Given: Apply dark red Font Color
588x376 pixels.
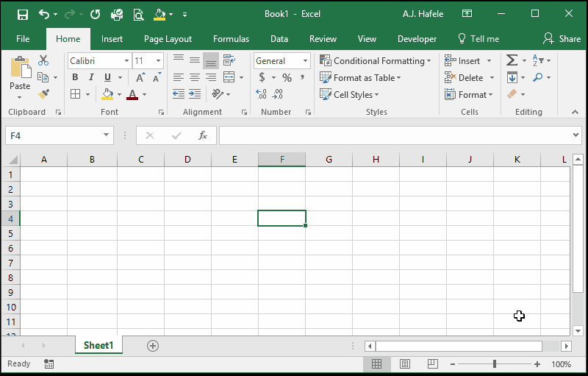Looking at the screenshot, I should [132, 94].
